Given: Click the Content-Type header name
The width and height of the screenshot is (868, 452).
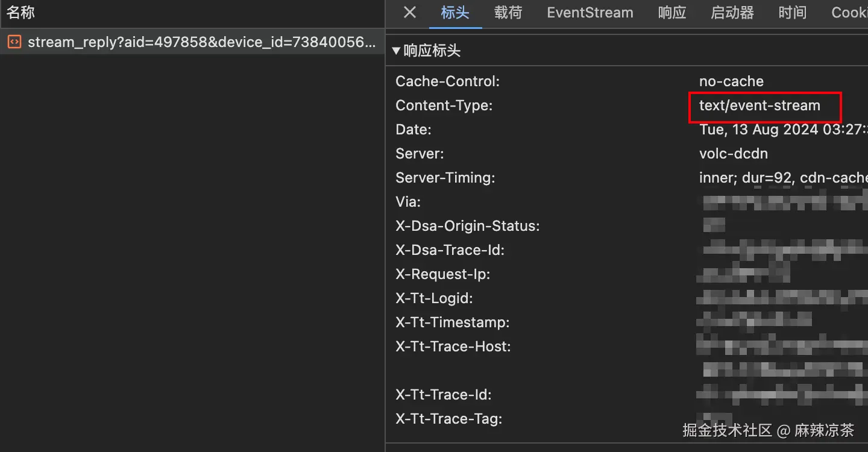Looking at the screenshot, I should click(444, 105).
